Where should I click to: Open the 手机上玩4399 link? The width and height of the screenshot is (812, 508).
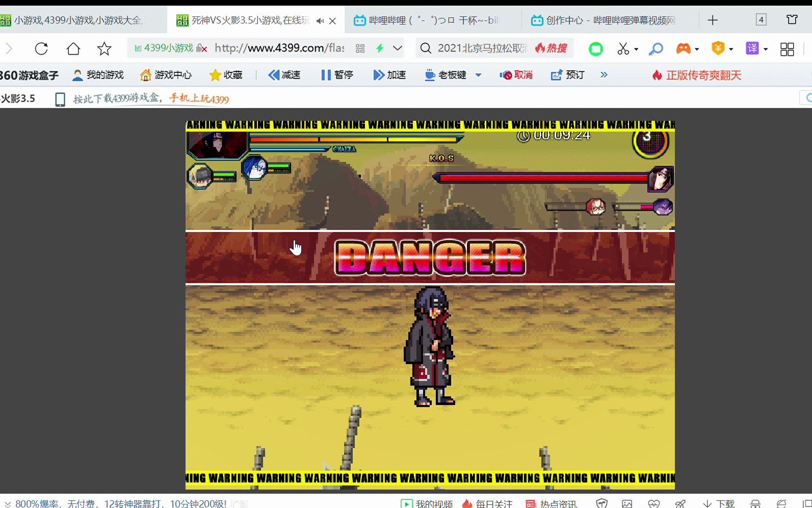pyautogui.click(x=199, y=98)
